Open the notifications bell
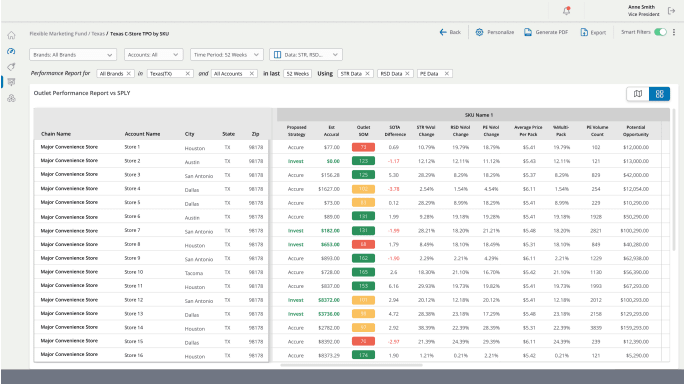 (566, 11)
